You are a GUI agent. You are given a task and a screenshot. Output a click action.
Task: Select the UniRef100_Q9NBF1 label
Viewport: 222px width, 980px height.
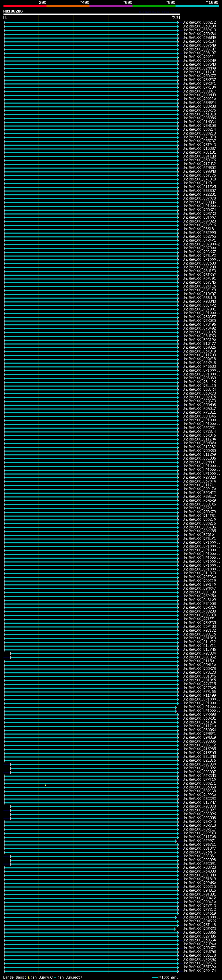pyautogui.click(x=199, y=734)
